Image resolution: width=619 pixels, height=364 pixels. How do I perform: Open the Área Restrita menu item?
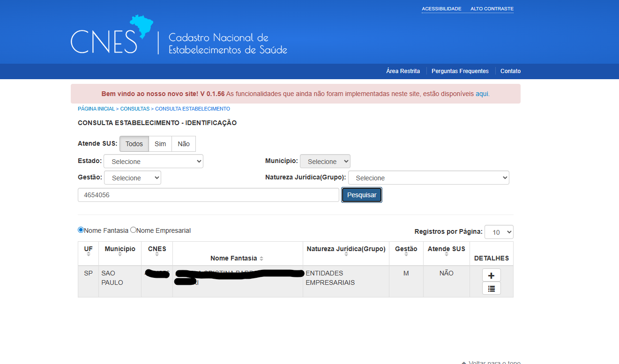(403, 71)
